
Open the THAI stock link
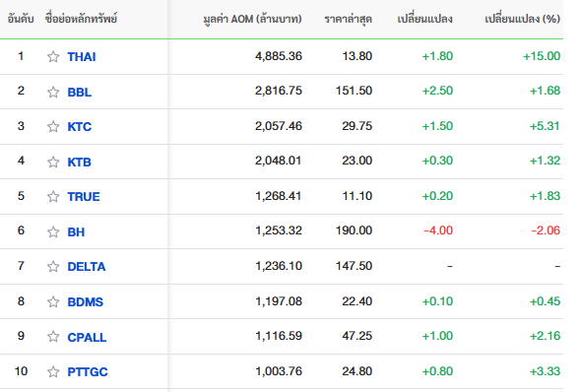click(x=82, y=57)
